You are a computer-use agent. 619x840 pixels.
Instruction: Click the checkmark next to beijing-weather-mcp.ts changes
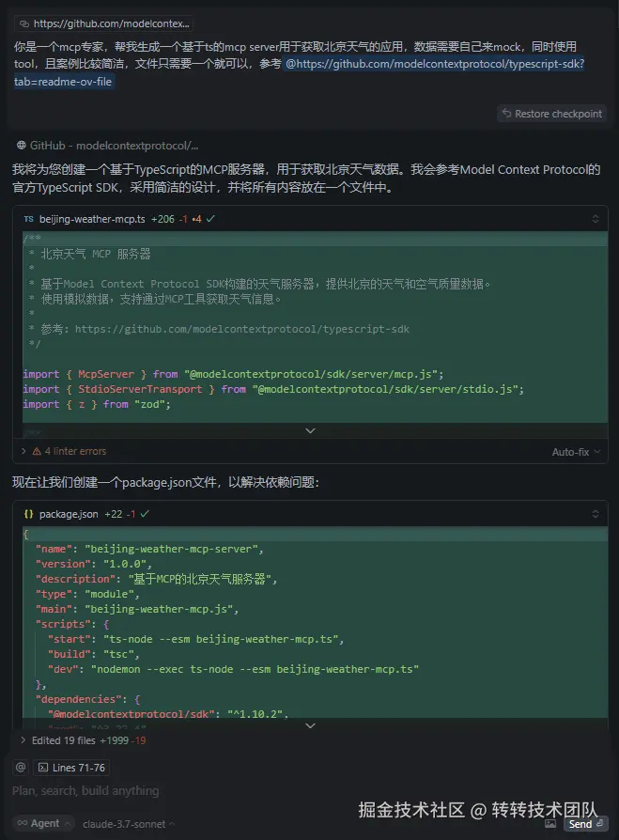pos(210,219)
